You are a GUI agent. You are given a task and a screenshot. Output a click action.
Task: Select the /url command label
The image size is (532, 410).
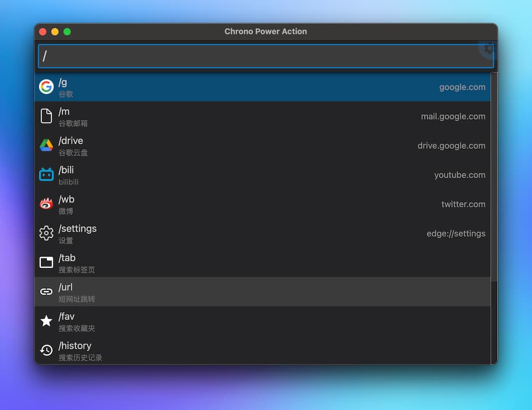click(65, 287)
